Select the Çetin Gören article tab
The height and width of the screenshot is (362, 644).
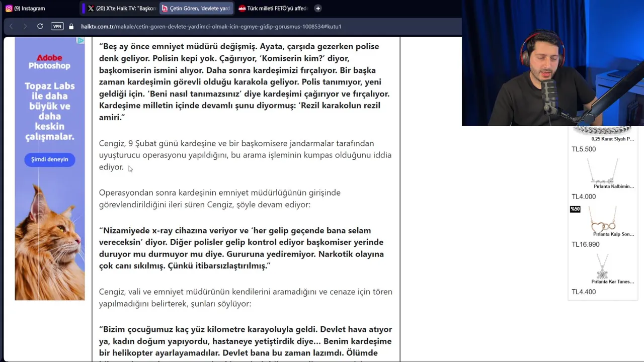(x=196, y=8)
